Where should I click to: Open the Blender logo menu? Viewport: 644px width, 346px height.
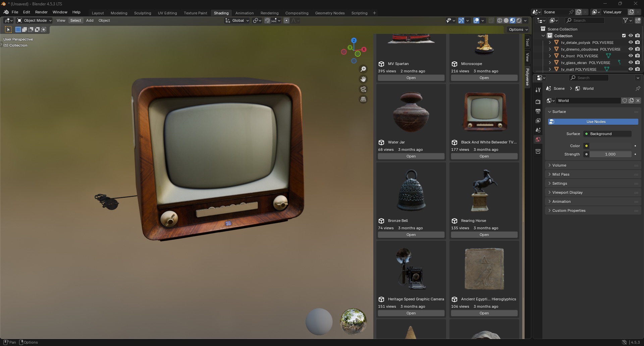[x=6, y=12]
